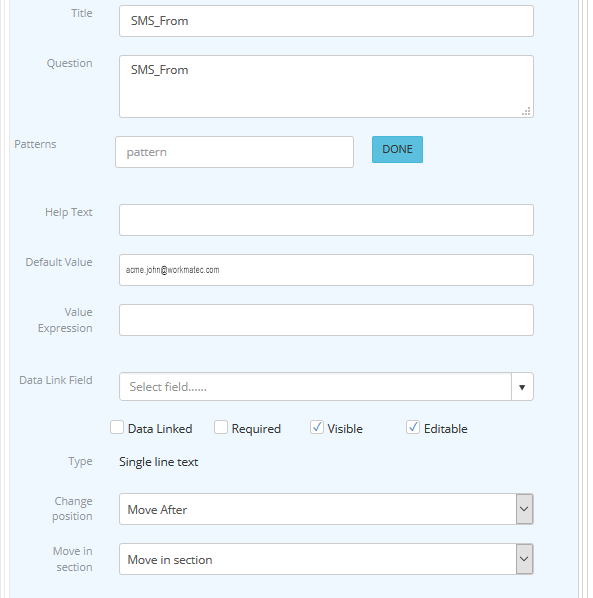Click the Editable label text

[x=445, y=429]
